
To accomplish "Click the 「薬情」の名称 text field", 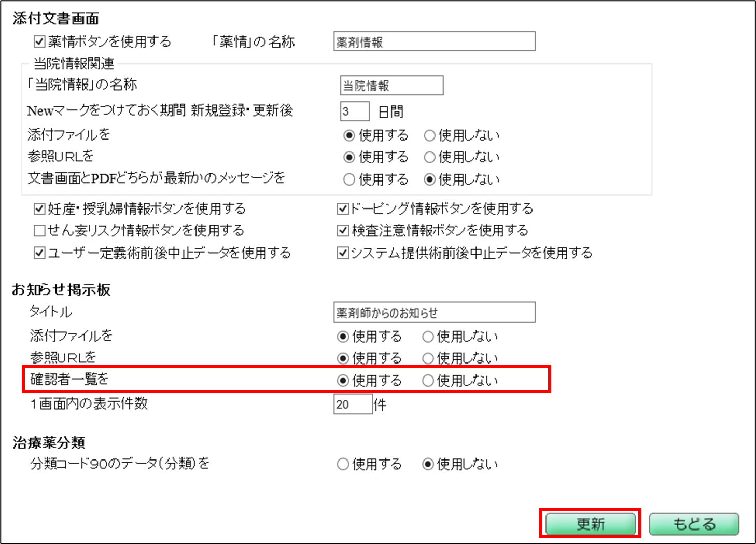I will point(434,41).
